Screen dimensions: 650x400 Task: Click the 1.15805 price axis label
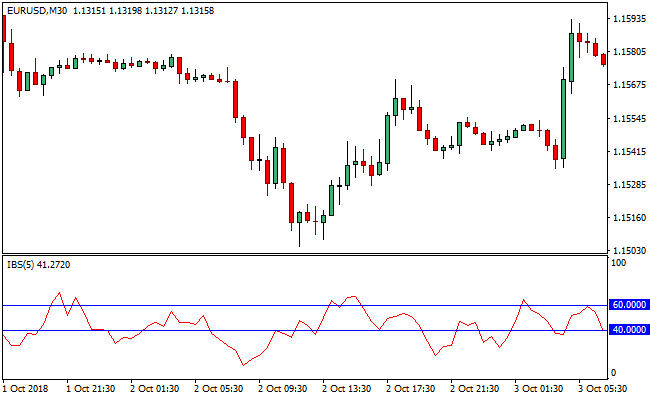tap(630, 52)
